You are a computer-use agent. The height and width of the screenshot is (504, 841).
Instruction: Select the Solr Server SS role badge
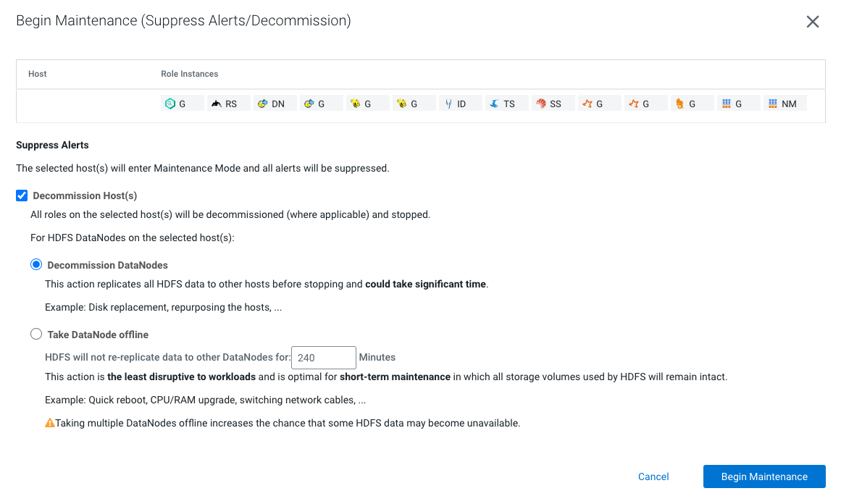click(553, 103)
